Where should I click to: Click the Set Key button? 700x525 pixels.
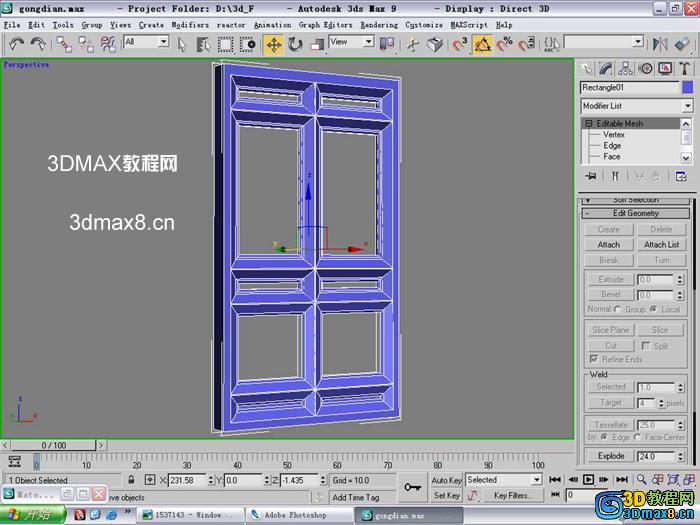click(446, 495)
